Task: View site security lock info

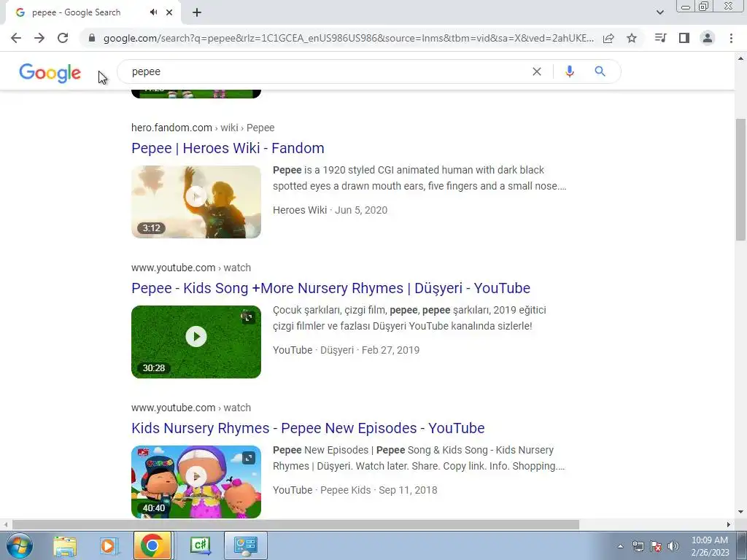Action: click(x=92, y=38)
